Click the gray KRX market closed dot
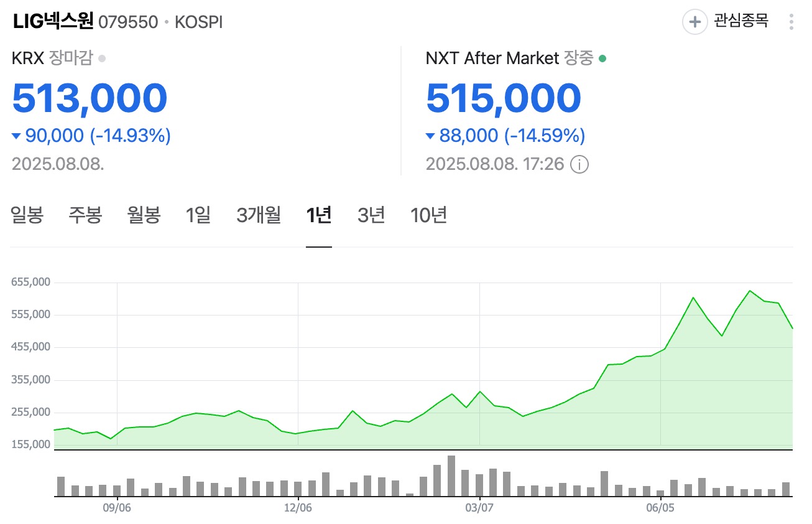The width and height of the screenshot is (812, 524). click(x=102, y=58)
